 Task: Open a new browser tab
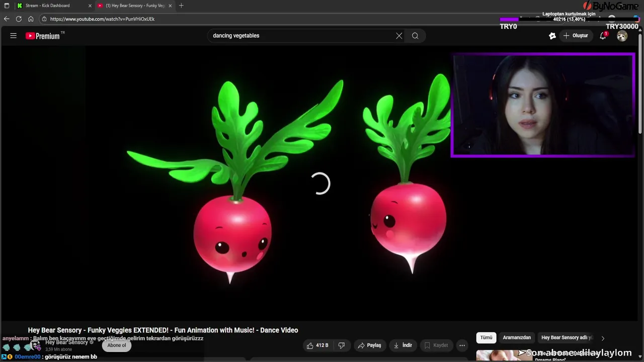pos(181,6)
